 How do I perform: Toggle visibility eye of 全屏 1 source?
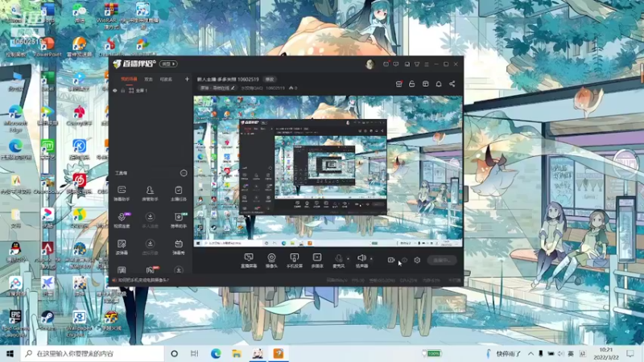pyautogui.click(x=115, y=90)
